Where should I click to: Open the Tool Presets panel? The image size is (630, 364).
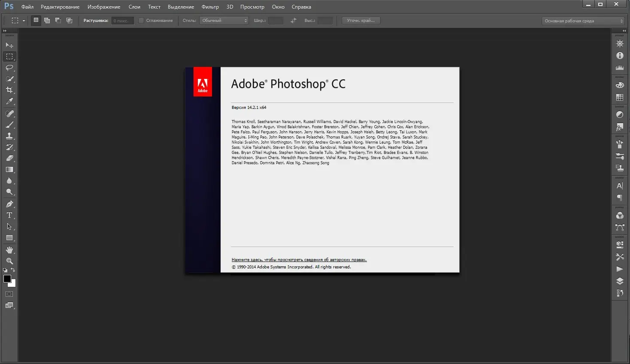[x=620, y=257]
